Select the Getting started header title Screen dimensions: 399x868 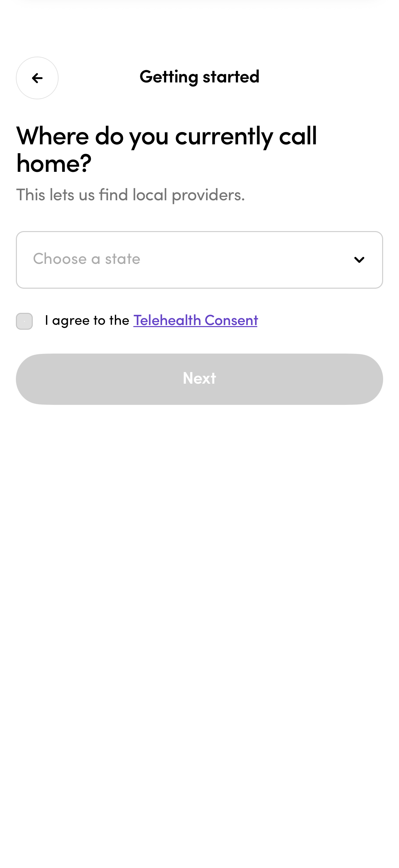tap(199, 76)
